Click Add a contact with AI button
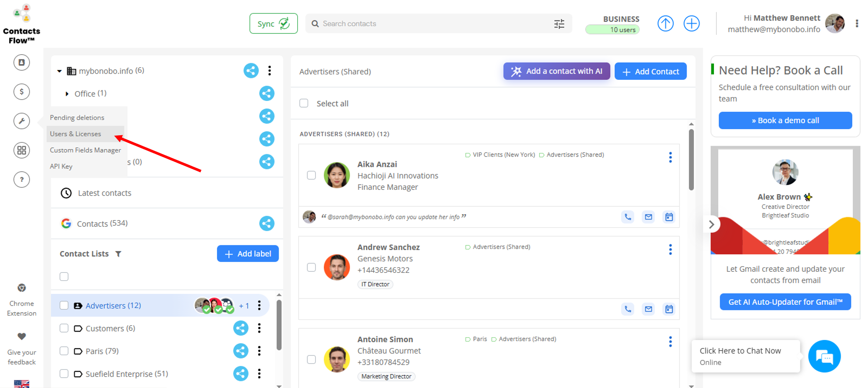Viewport: 868px width, 388px height. [x=556, y=72]
